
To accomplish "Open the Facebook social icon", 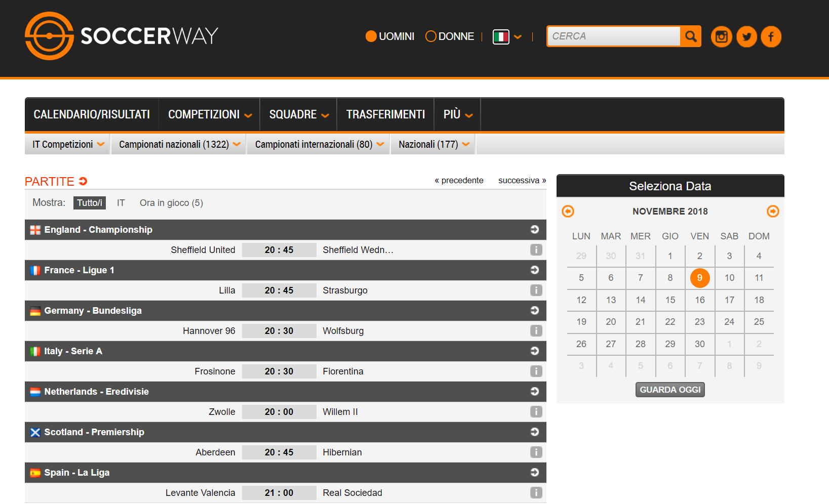I will 771,36.
